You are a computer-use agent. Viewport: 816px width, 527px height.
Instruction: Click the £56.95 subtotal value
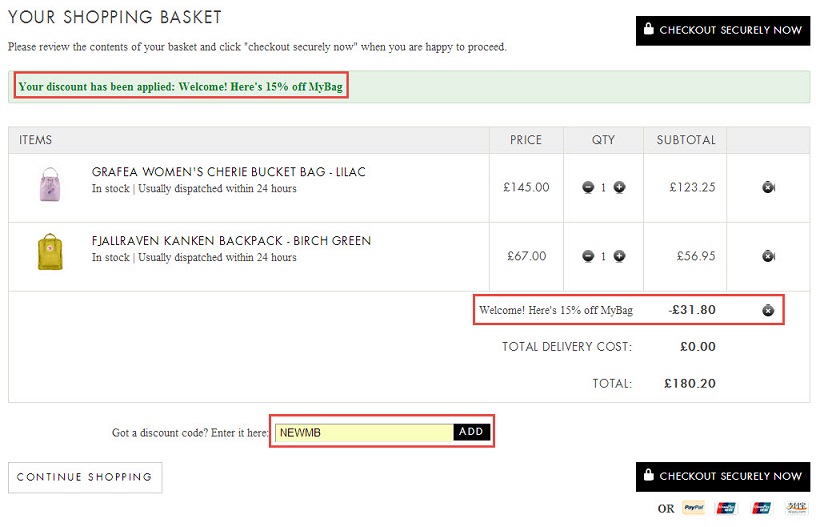[696, 256]
